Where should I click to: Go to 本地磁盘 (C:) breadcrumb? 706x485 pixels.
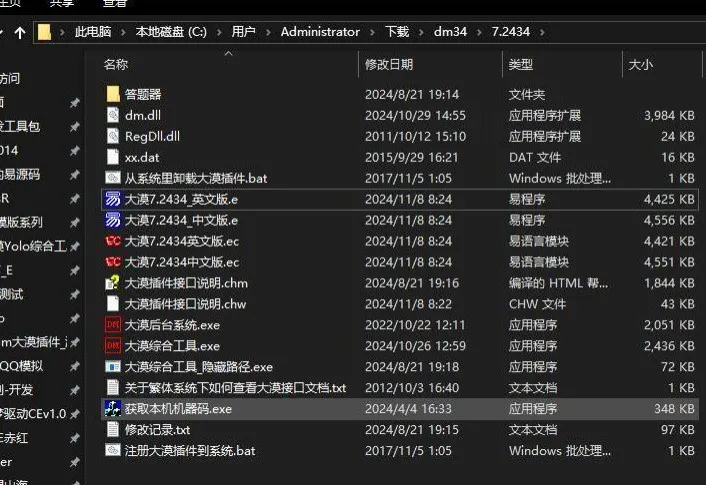click(x=171, y=32)
